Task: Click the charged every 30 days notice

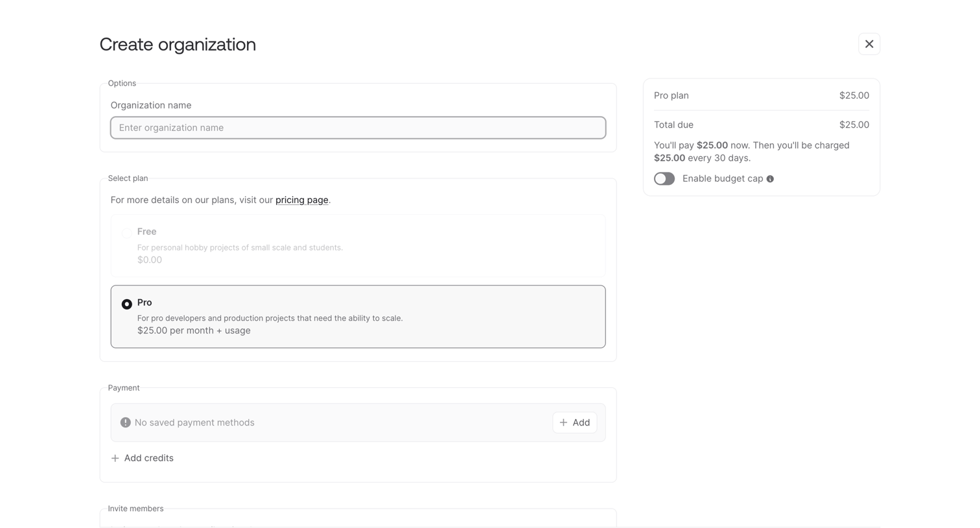Action: coord(752,152)
